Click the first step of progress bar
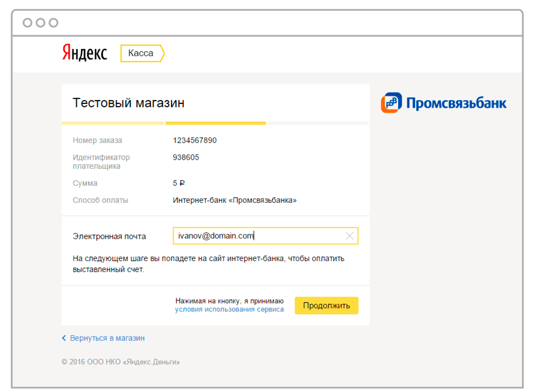This screenshot has height=392, width=533. click(x=113, y=123)
